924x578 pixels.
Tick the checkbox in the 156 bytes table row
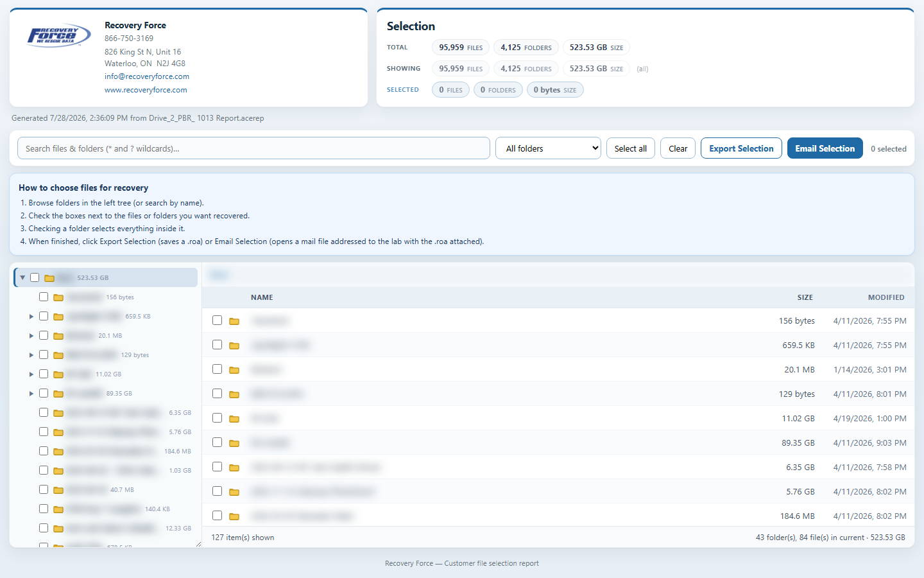point(218,320)
